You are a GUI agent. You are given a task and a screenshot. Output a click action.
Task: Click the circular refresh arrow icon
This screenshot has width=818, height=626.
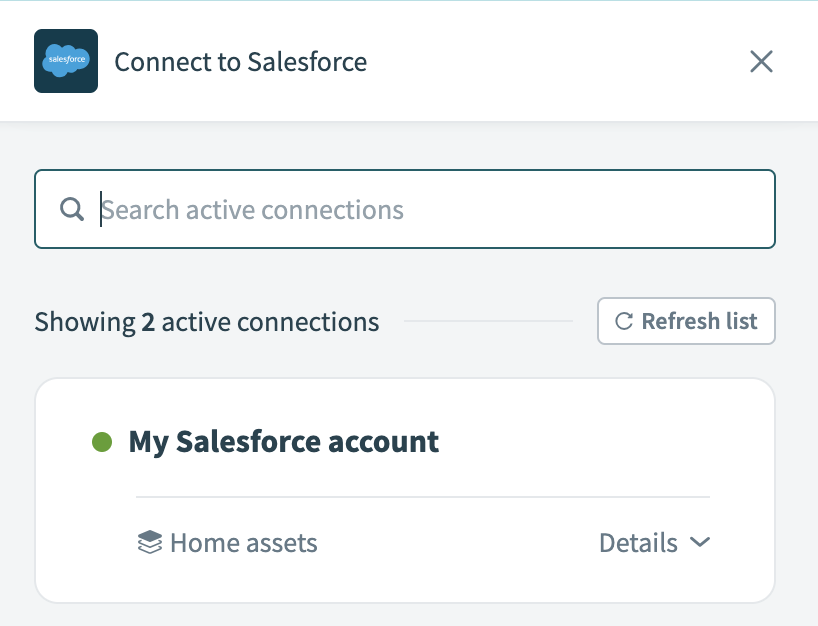tap(624, 321)
